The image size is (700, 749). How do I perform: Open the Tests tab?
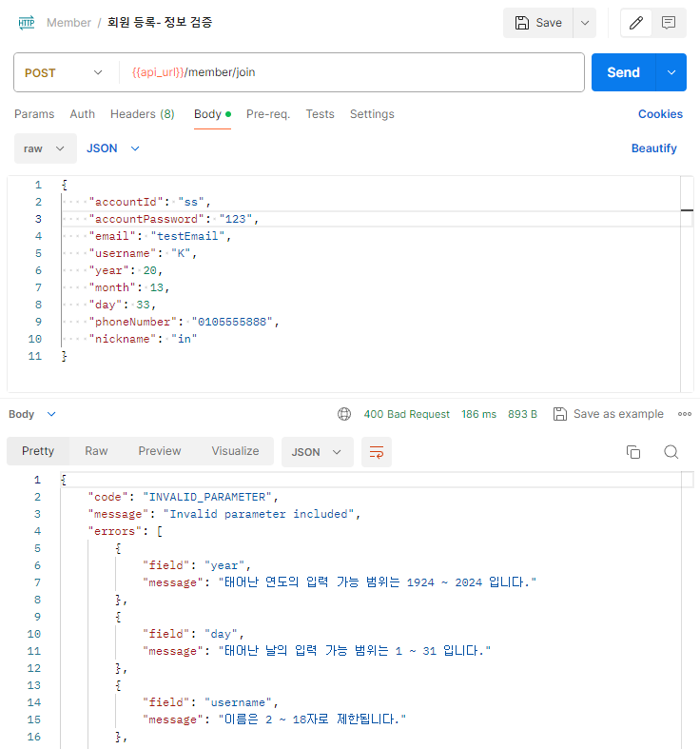point(320,114)
